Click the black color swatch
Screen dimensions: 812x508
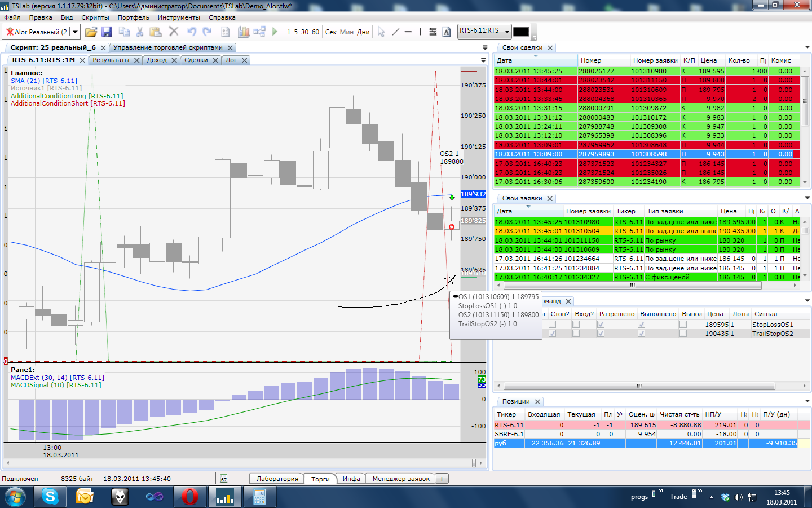click(521, 32)
